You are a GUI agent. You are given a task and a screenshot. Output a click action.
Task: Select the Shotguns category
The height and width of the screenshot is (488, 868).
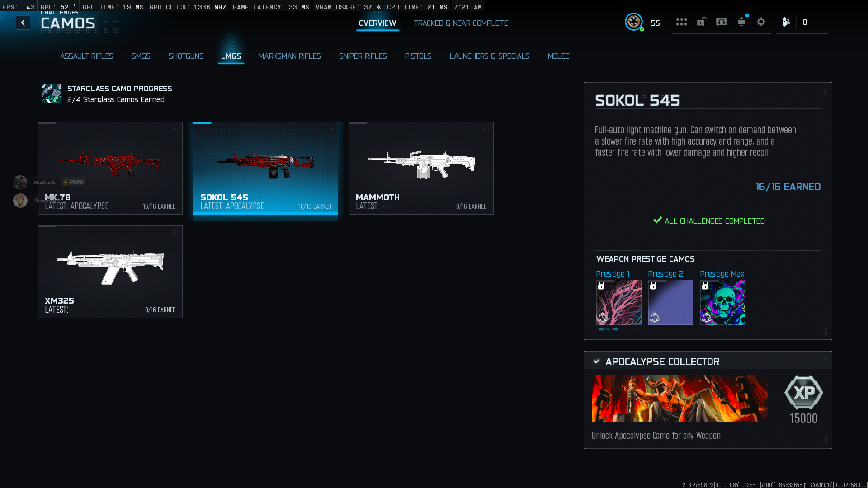186,56
